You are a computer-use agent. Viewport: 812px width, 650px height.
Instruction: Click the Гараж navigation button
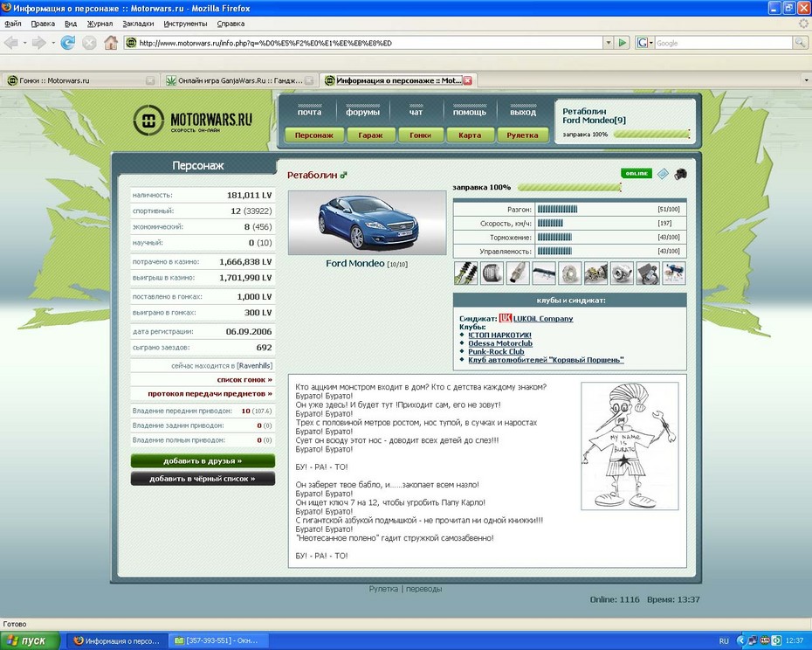[370, 135]
